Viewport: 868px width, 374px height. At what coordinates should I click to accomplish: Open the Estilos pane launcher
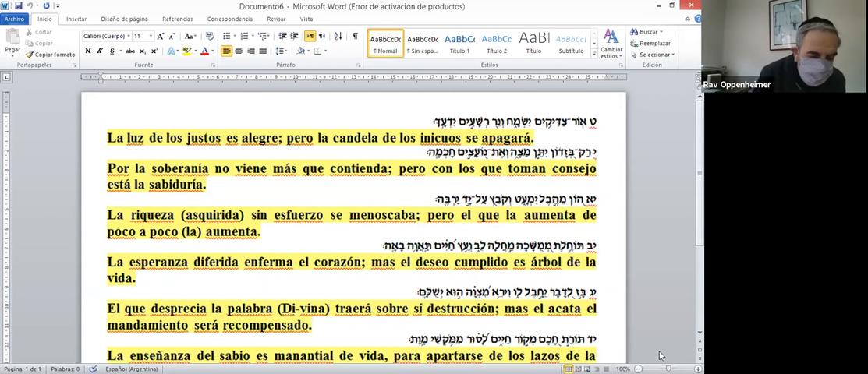(x=622, y=65)
